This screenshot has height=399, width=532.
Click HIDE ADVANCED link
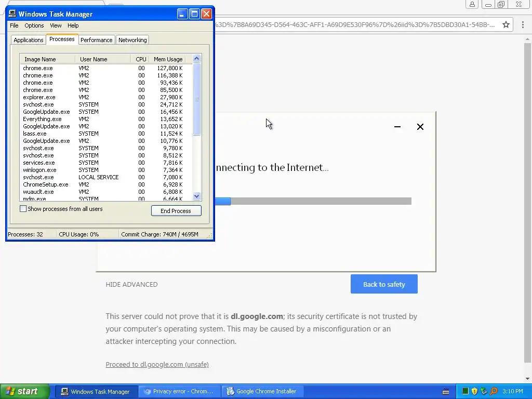point(131,284)
